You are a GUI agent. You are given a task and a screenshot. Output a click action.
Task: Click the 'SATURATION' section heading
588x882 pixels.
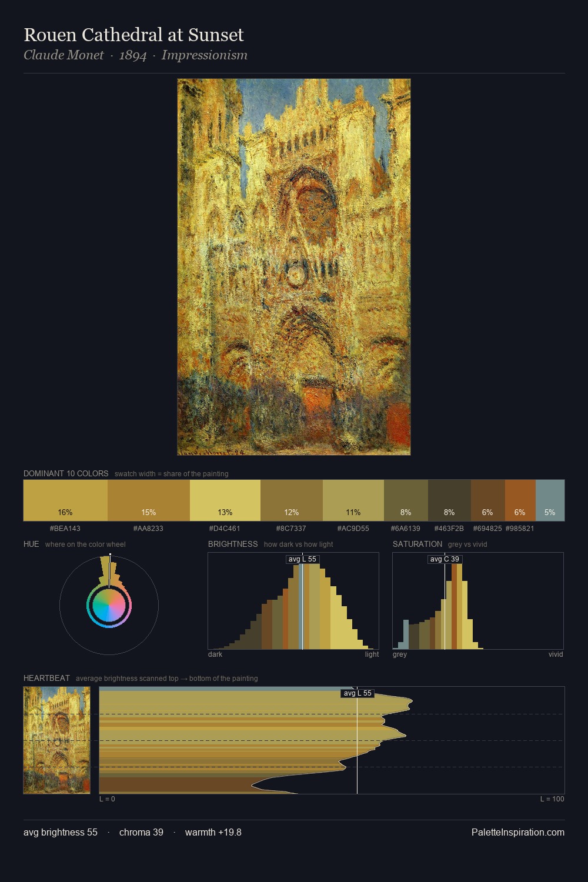tap(417, 544)
